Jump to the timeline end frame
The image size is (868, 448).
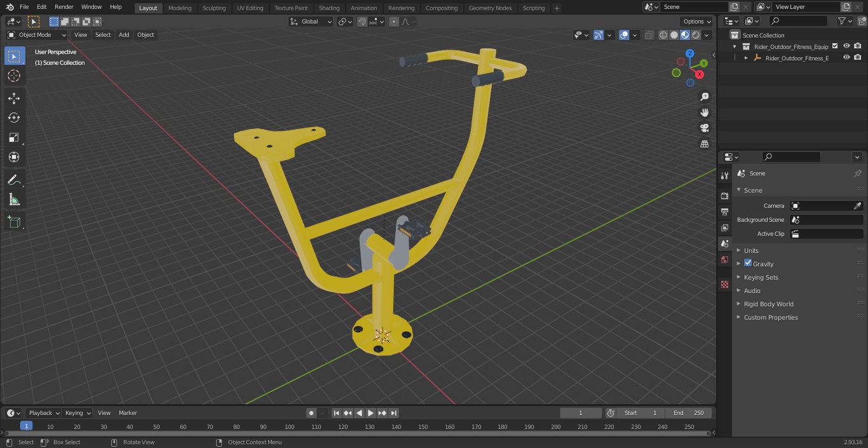pyautogui.click(x=393, y=413)
